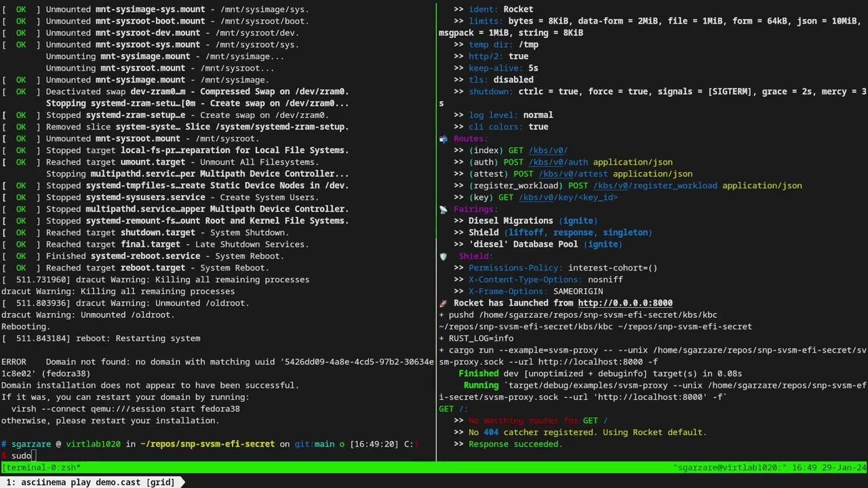Viewport: 868px width, 488px height.
Task: Click 'Reached target final.target' log line
Action: [x=155, y=245]
